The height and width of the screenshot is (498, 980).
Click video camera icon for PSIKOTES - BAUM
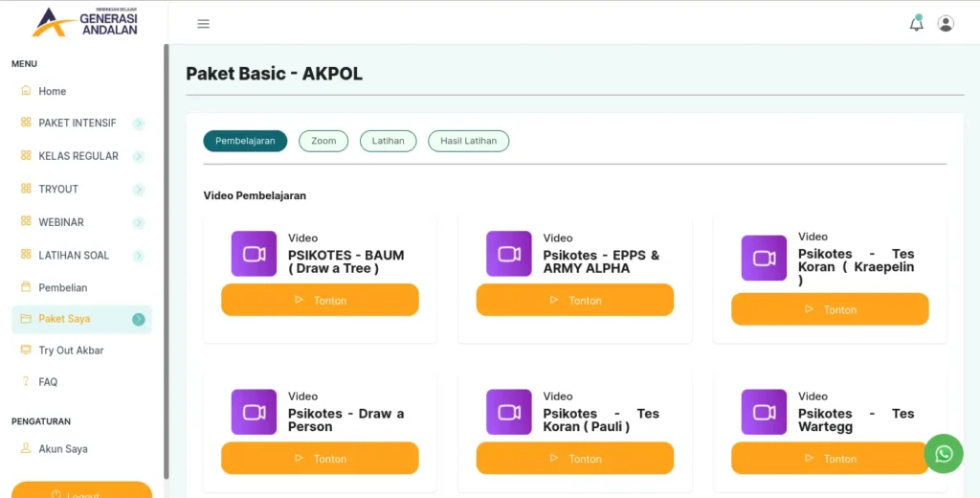[254, 254]
